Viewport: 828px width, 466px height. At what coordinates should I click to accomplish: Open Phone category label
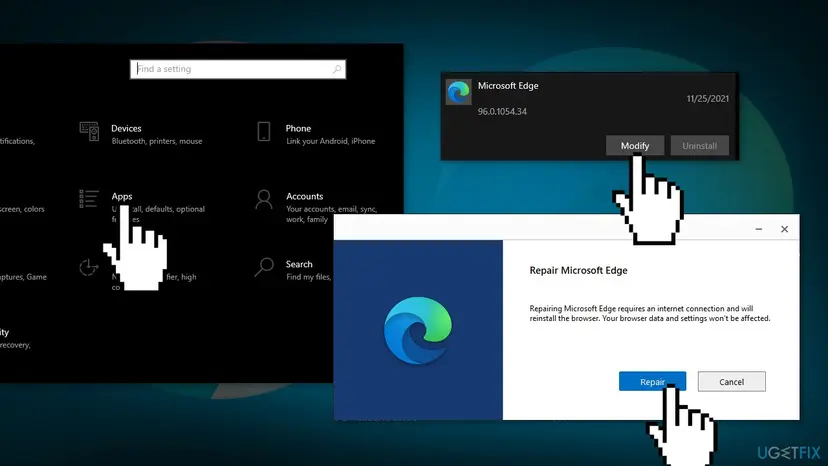(298, 128)
